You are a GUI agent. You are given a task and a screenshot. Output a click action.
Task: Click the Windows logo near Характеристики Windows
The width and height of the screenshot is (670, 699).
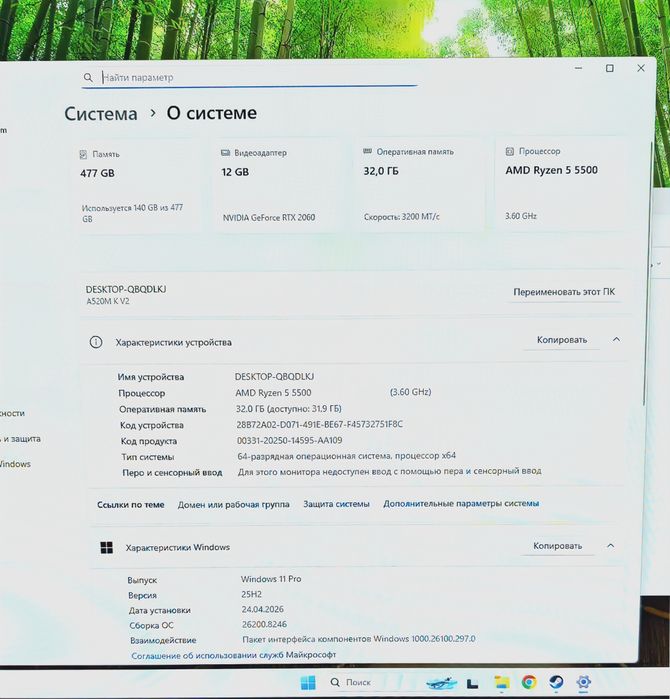pyautogui.click(x=107, y=547)
